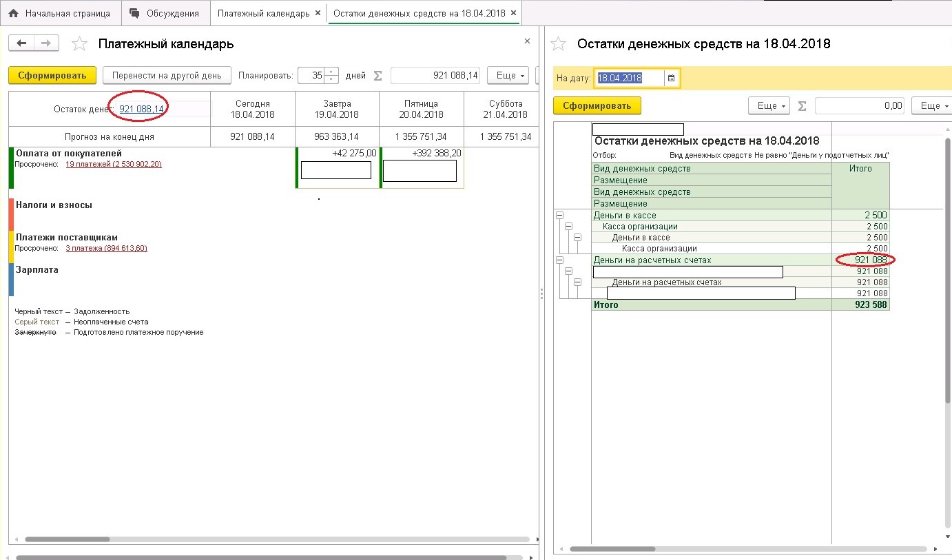Click Сформировать in the Остатки report

point(597,105)
